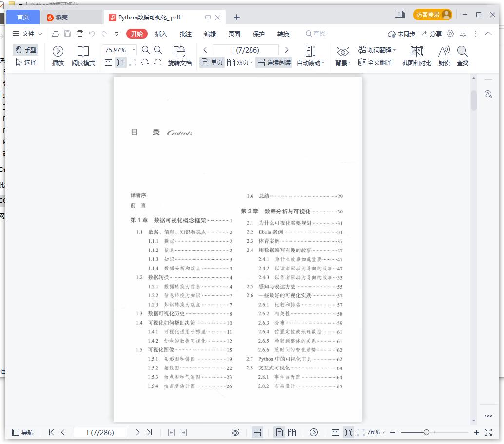Toggle two-page layout in status bar
504x444 pixels.
[x=292, y=432]
